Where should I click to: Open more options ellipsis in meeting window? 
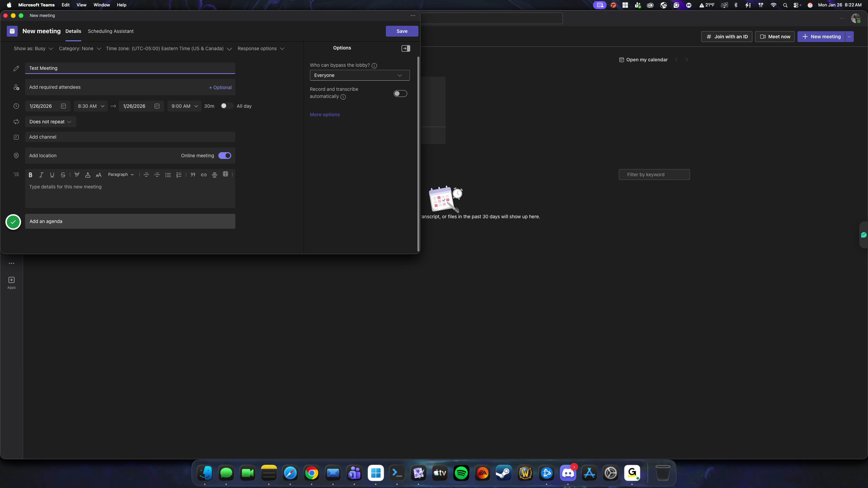[413, 16]
